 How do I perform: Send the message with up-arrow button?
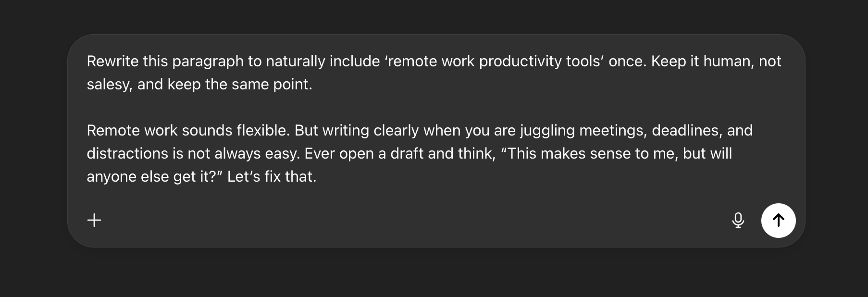click(778, 220)
